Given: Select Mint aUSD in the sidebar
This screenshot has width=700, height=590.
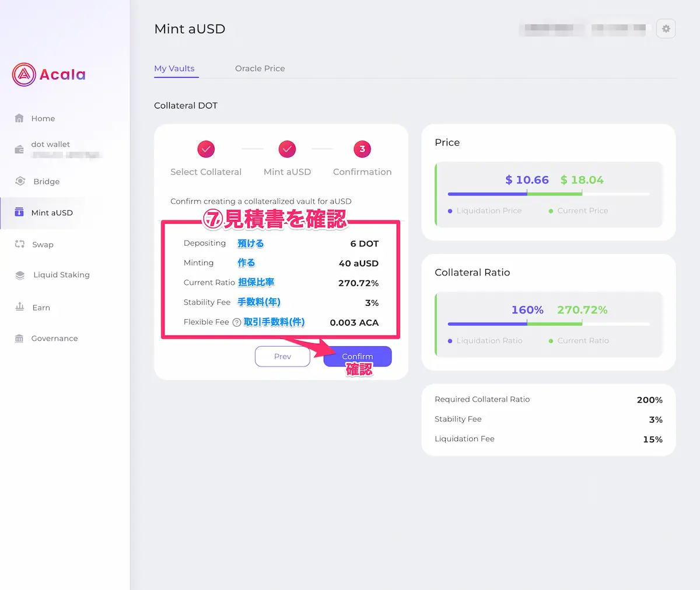Looking at the screenshot, I should click(x=52, y=212).
